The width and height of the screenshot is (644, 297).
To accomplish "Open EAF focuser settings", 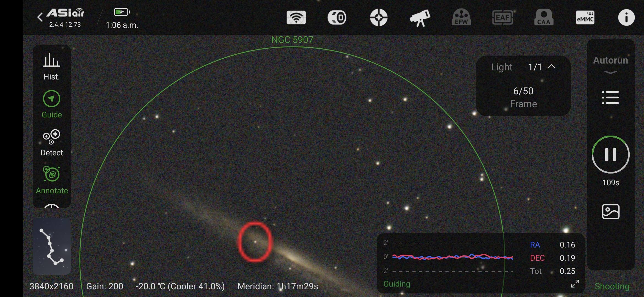I will 503,18.
